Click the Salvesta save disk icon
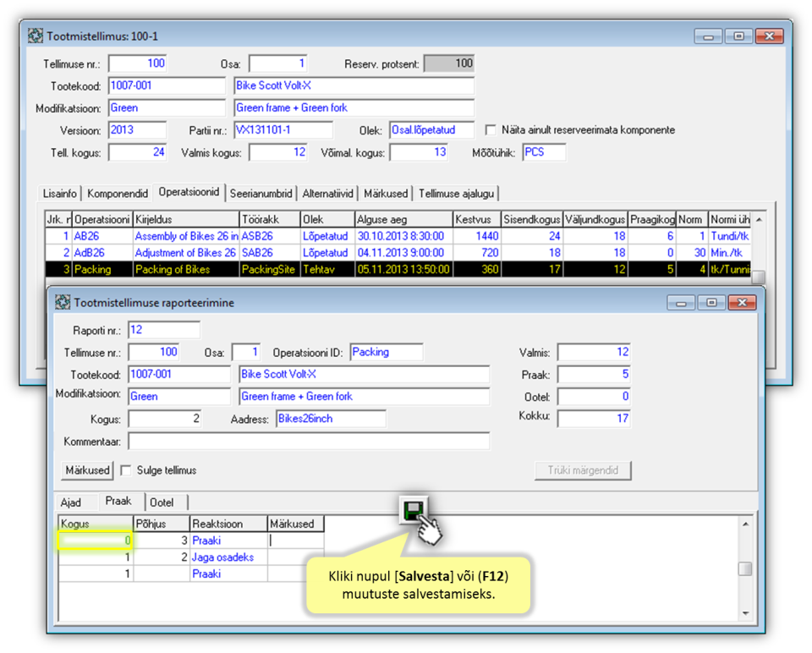 414,510
